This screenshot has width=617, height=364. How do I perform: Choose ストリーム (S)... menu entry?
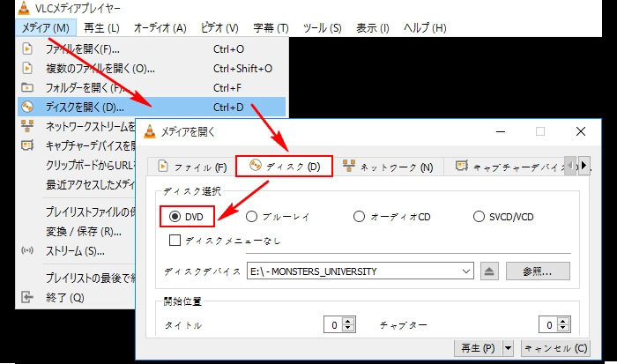(75, 250)
